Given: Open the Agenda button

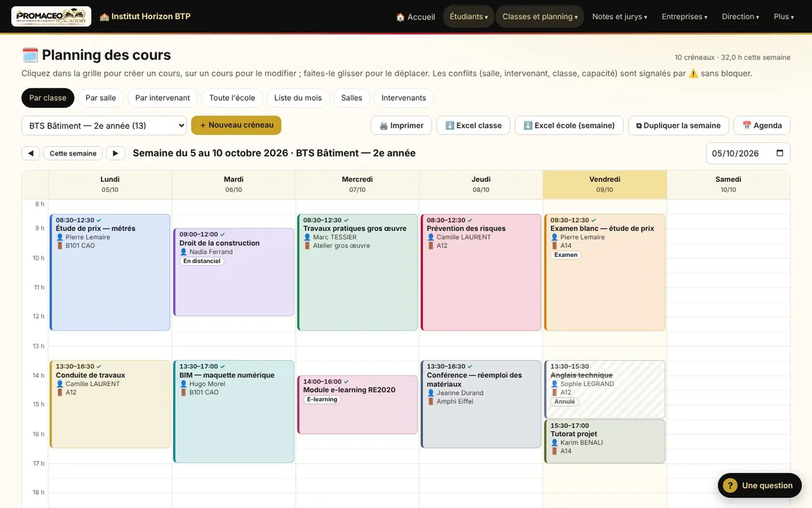Looking at the screenshot, I should [x=762, y=125].
